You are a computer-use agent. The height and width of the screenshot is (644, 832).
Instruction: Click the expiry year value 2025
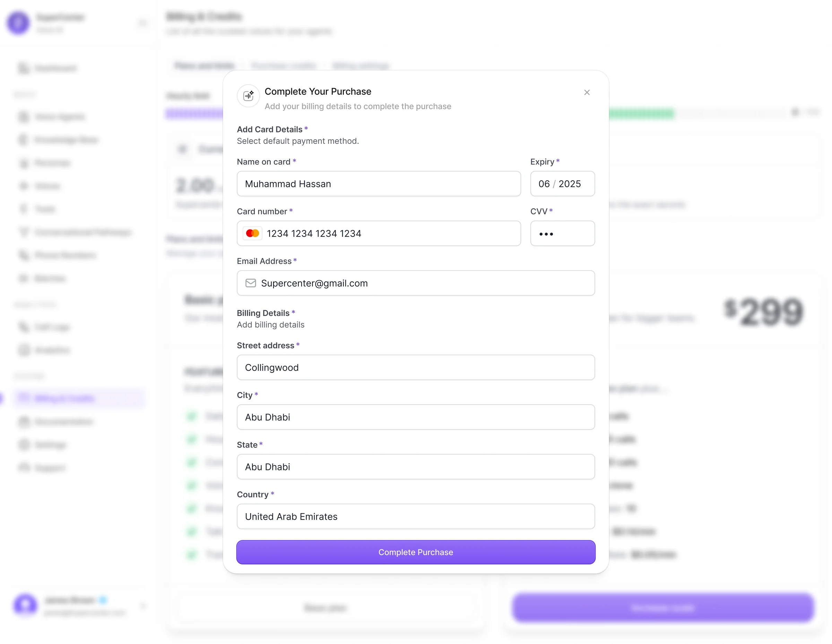tap(570, 184)
